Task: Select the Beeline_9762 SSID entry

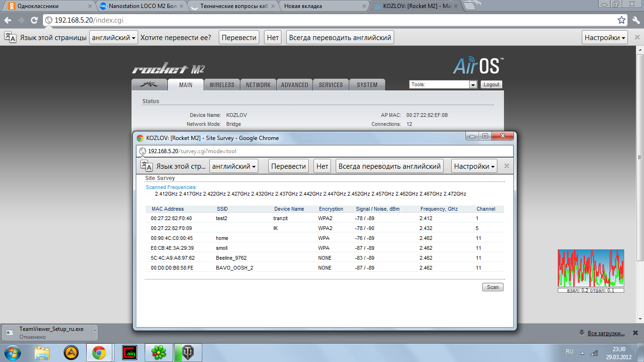Action: click(231, 258)
